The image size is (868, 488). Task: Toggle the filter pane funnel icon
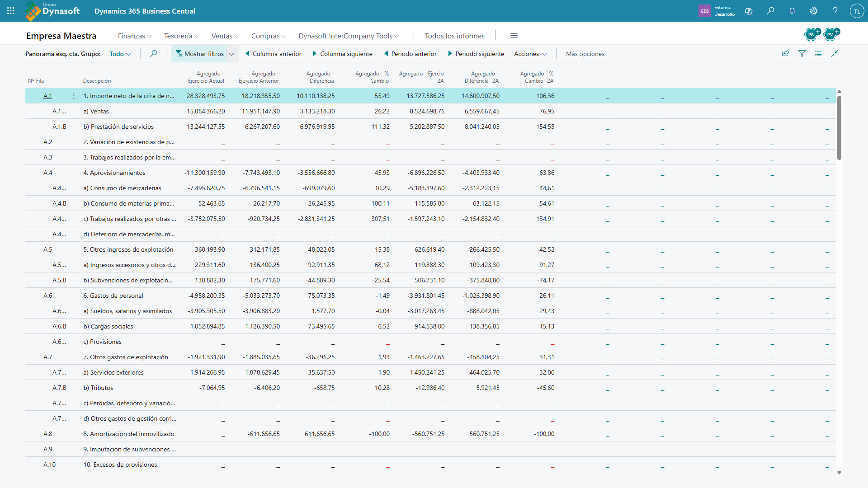tap(802, 53)
